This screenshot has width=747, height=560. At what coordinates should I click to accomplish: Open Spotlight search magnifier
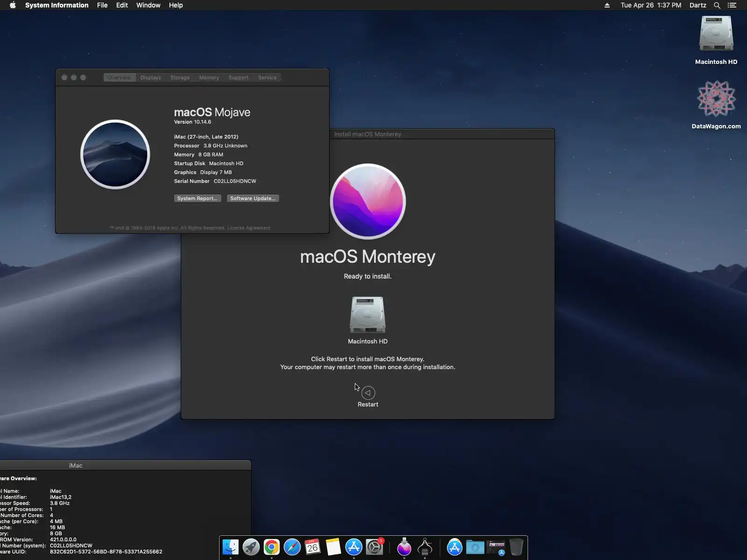coord(717,5)
